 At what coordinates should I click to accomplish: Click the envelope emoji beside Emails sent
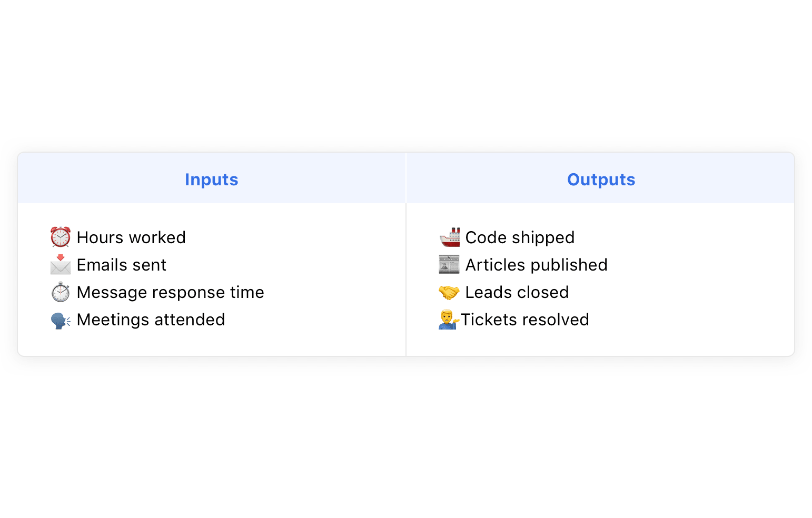click(61, 265)
